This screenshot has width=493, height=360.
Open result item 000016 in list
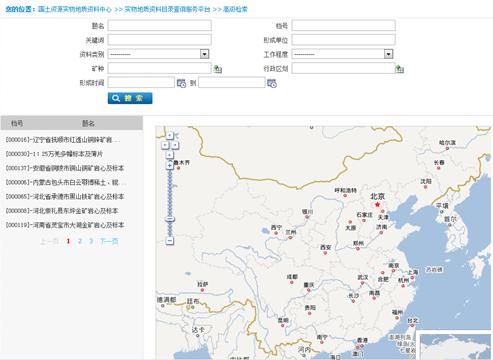63,140
